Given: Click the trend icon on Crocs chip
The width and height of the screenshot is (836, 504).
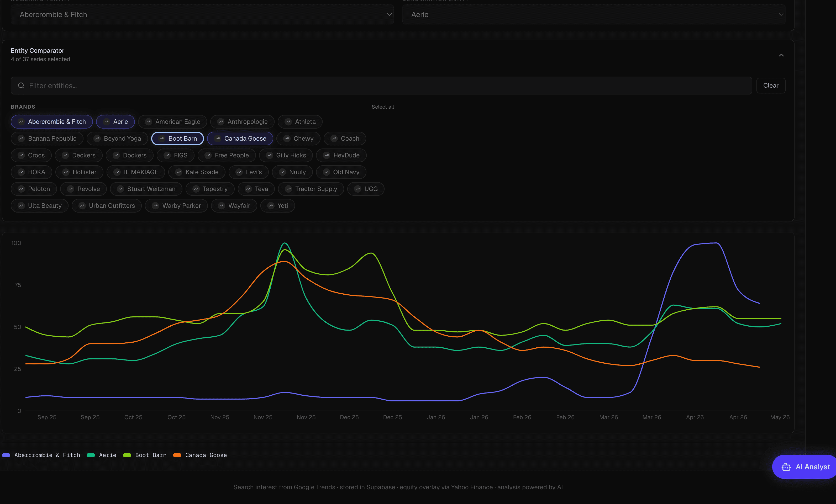Looking at the screenshot, I should (21, 155).
